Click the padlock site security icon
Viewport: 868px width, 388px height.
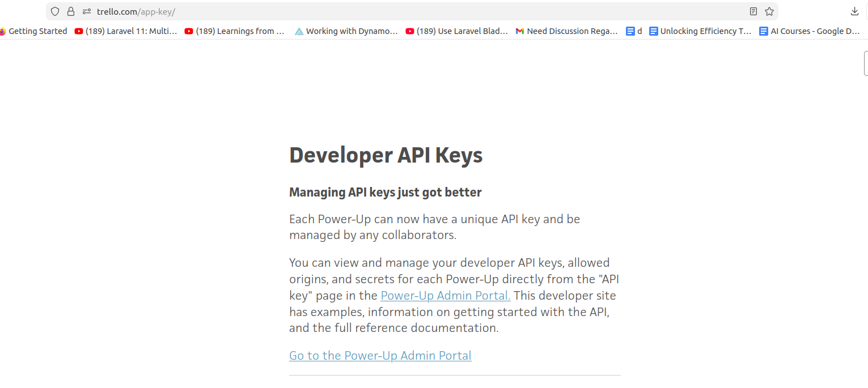tap(71, 11)
